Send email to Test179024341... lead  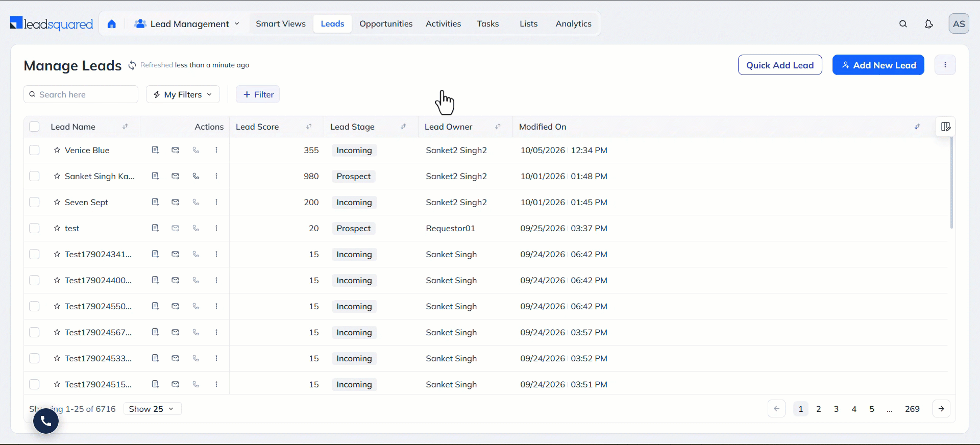[175, 254]
